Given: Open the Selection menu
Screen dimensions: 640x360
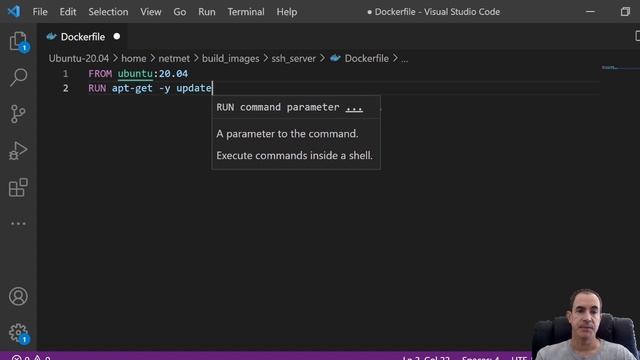Looking at the screenshot, I should [108, 12].
